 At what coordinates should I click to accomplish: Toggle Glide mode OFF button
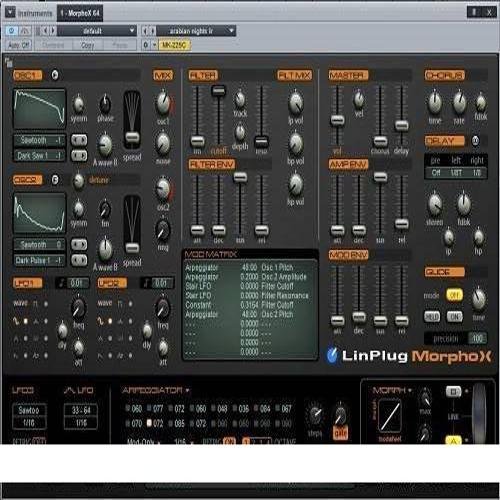[454, 295]
